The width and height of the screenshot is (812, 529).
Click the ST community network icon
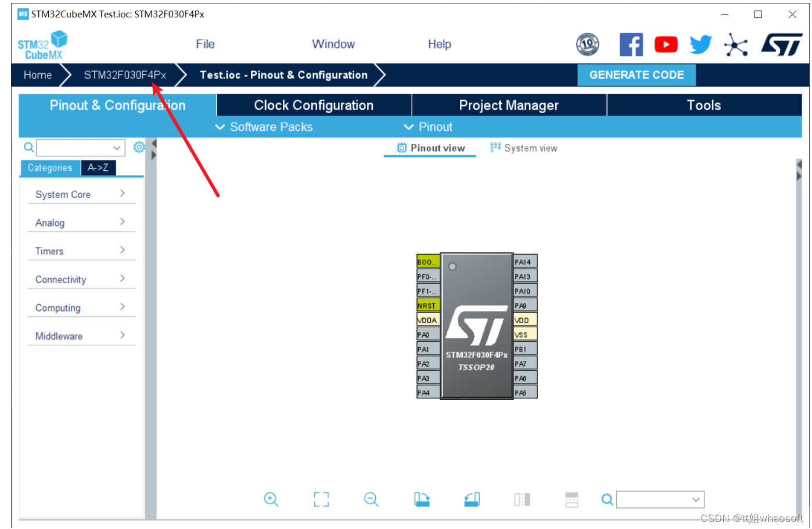pos(736,44)
